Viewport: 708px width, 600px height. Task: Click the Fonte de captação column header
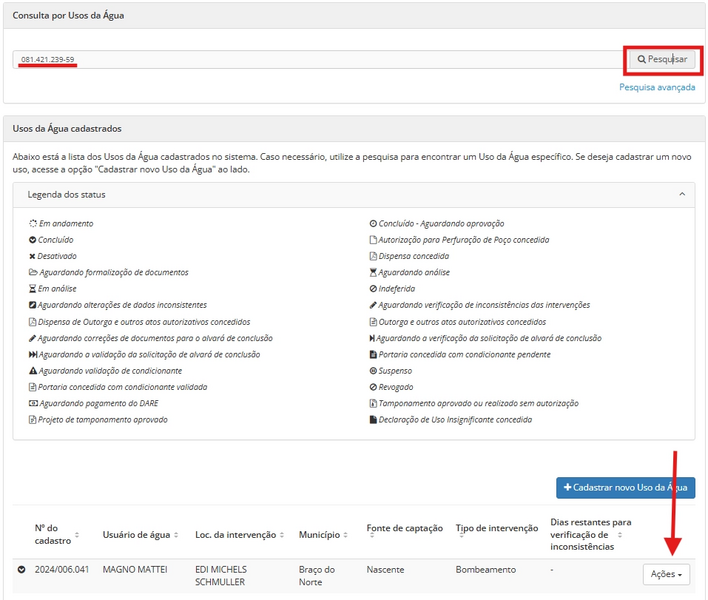(404, 528)
